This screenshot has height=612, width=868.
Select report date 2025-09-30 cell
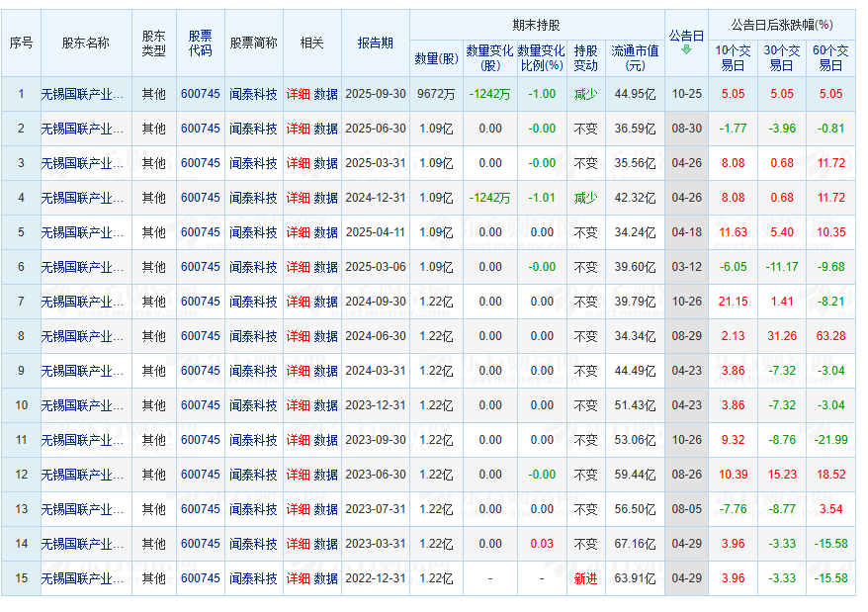coord(376,94)
